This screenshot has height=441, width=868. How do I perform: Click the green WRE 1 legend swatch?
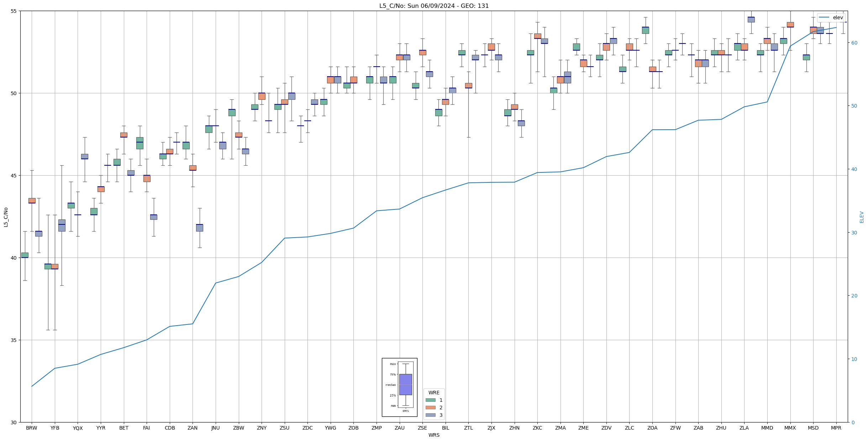(x=430, y=400)
